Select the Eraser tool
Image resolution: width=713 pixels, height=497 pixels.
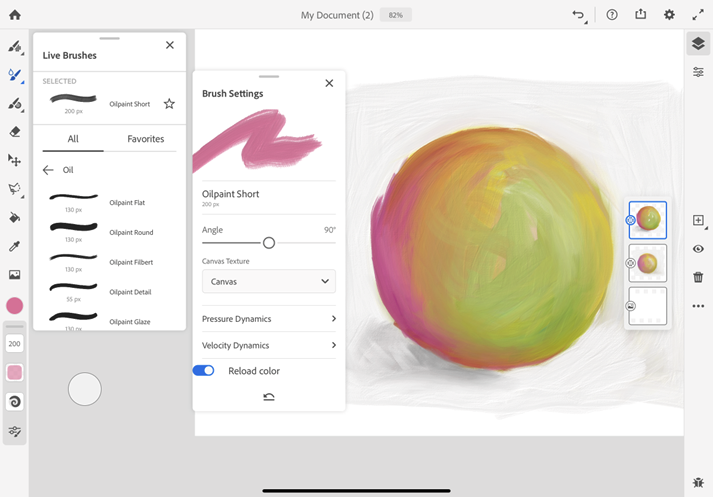click(x=15, y=132)
